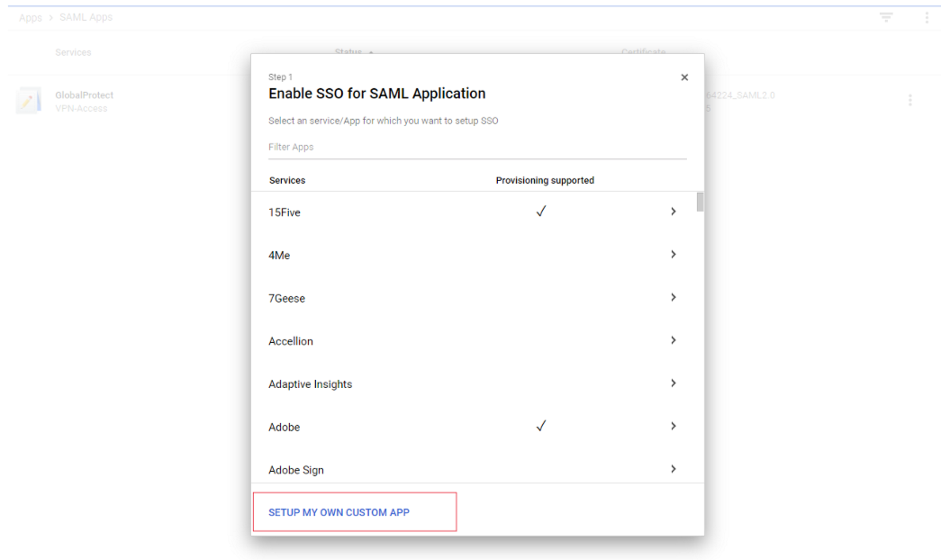The height and width of the screenshot is (560, 941).
Task: Click the Adobe Sign chevron arrow
Action: coord(673,469)
